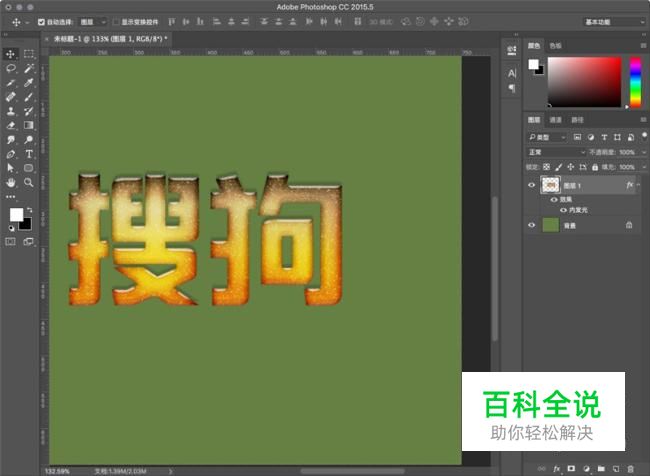650x476 pixels.
Task: Open the layer fill slider dropdown
Action: [x=644, y=167]
